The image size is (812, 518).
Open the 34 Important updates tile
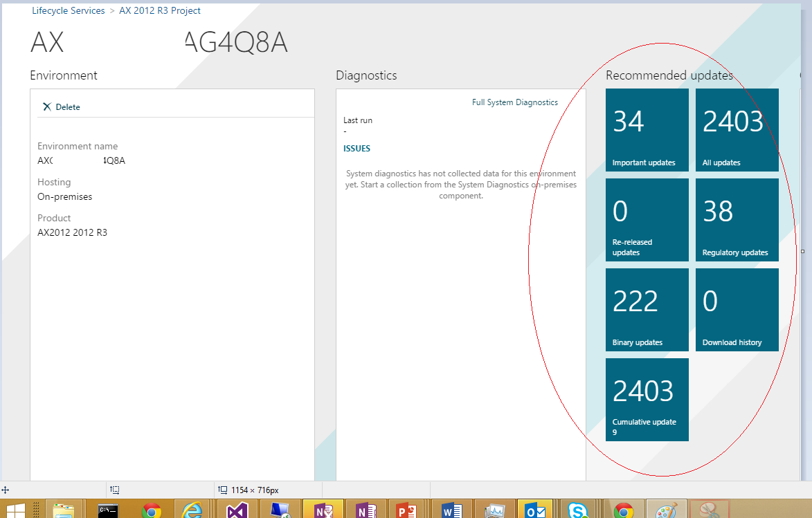[x=647, y=129]
